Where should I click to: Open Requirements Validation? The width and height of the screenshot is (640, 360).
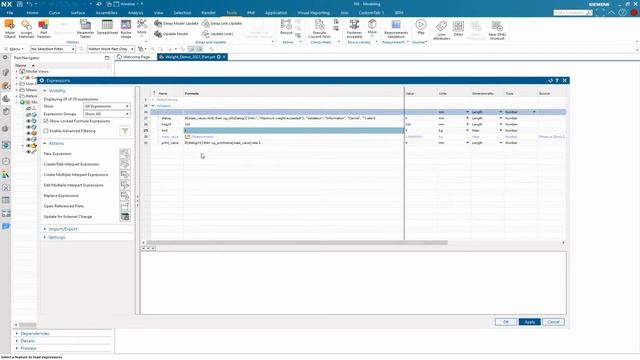[396, 29]
